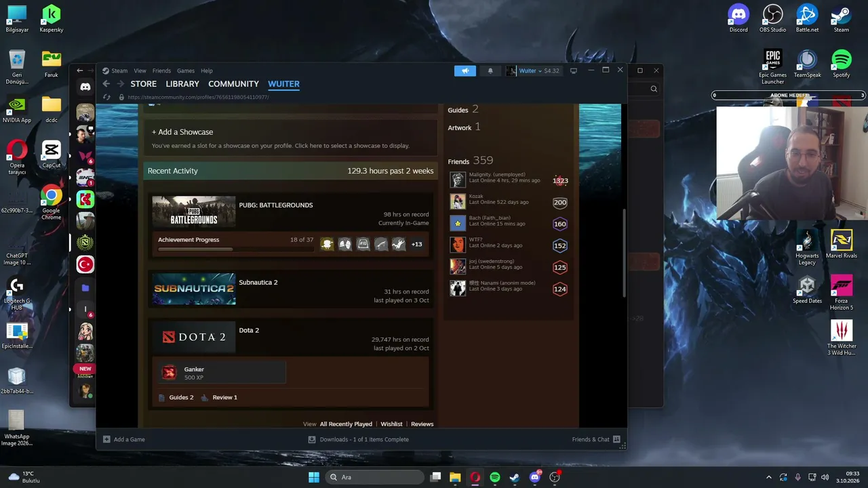Open the Reviews link
This screenshot has width=868, height=488.
tap(422, 424)
